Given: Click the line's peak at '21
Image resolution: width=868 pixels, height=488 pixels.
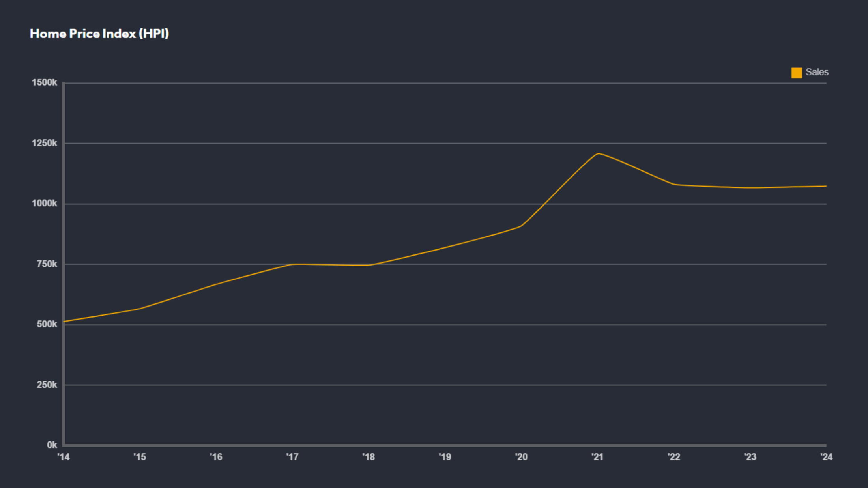Looking at the screenshot, I should pyautogui.click(x=598, y=154).
